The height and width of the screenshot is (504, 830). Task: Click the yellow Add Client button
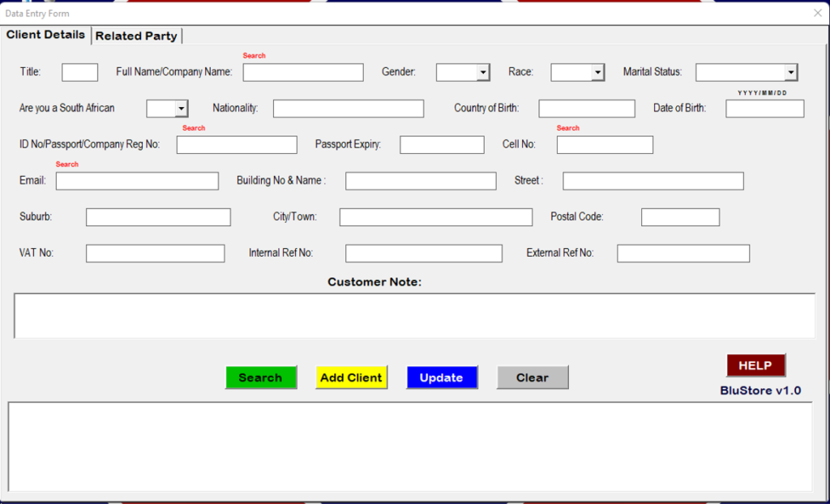click(352, 378)
